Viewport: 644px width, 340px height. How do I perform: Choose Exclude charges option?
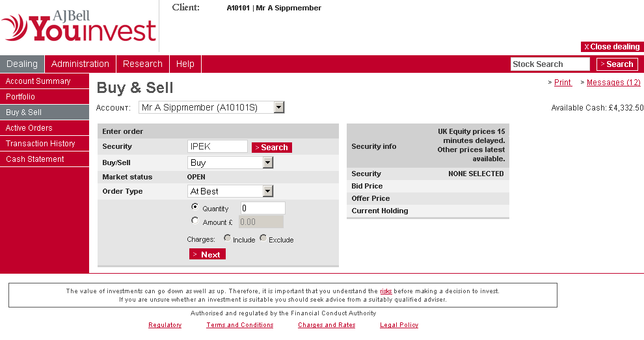point(263,239)
